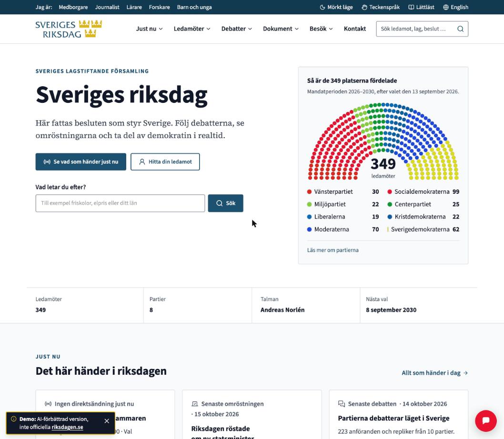
Task: Click the Vänsterpartiet red legend dot
Action: pos(309,192)
